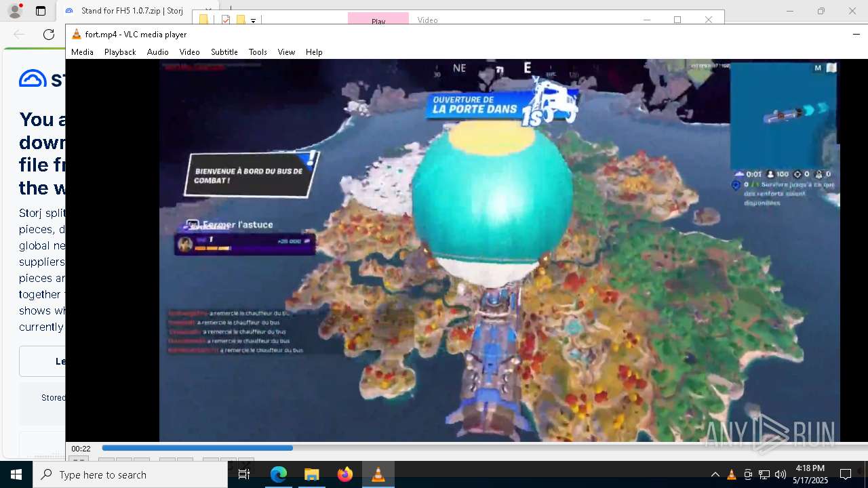Click the properties checkmark icon in Explorer toolbar
Viewport: 868px width, 488px height.
226,20
